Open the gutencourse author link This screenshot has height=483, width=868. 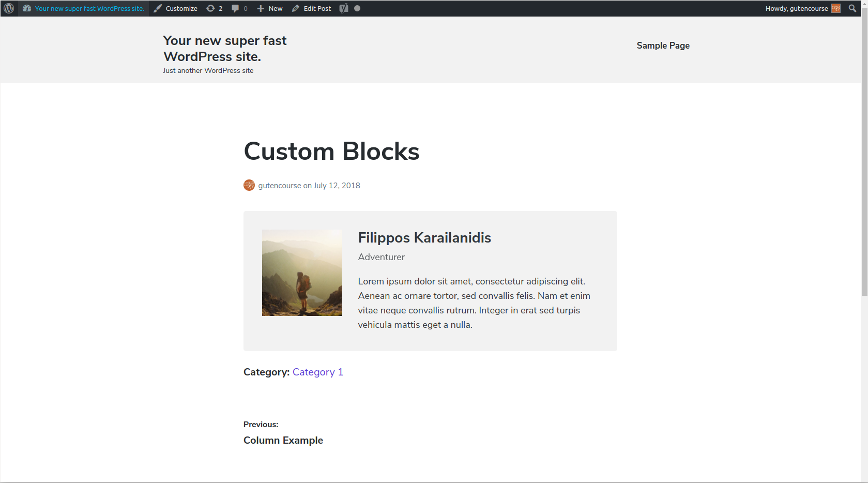280,186
